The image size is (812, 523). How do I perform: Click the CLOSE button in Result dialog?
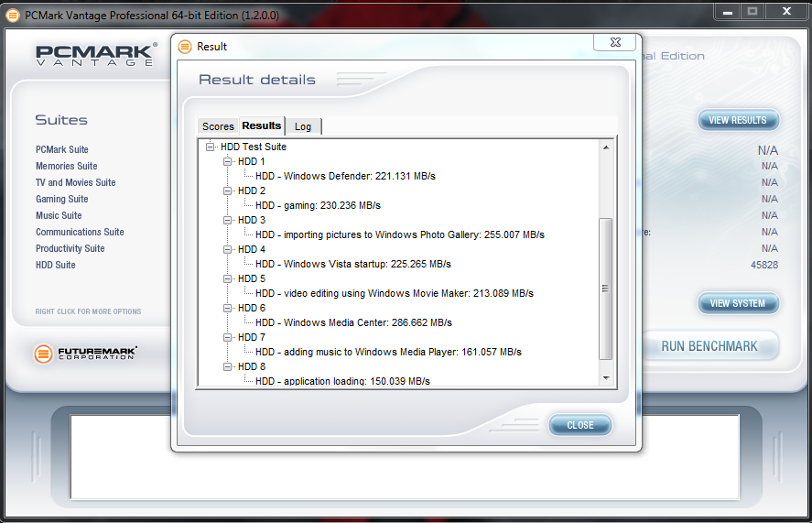[580, 425]
